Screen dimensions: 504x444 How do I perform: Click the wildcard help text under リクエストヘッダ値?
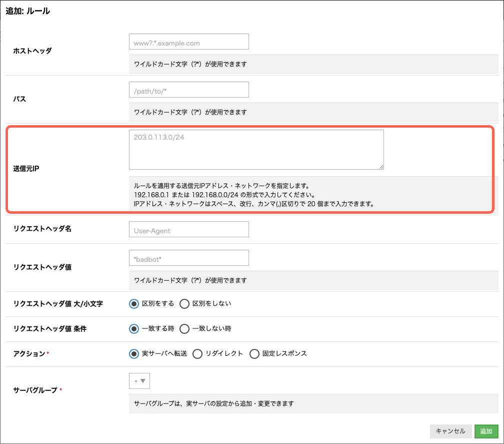click(x=190, y=280)
